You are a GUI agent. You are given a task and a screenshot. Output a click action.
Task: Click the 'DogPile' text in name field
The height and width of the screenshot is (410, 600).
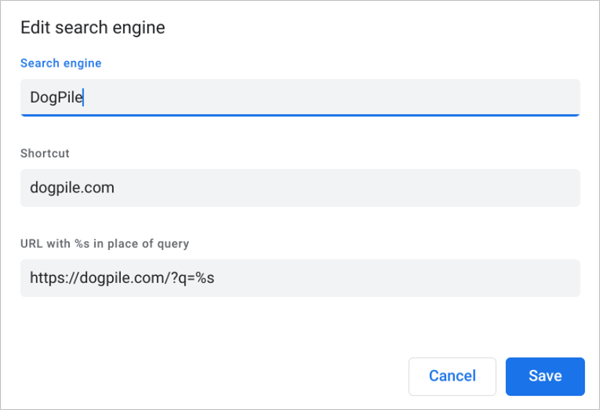point(56,97)
